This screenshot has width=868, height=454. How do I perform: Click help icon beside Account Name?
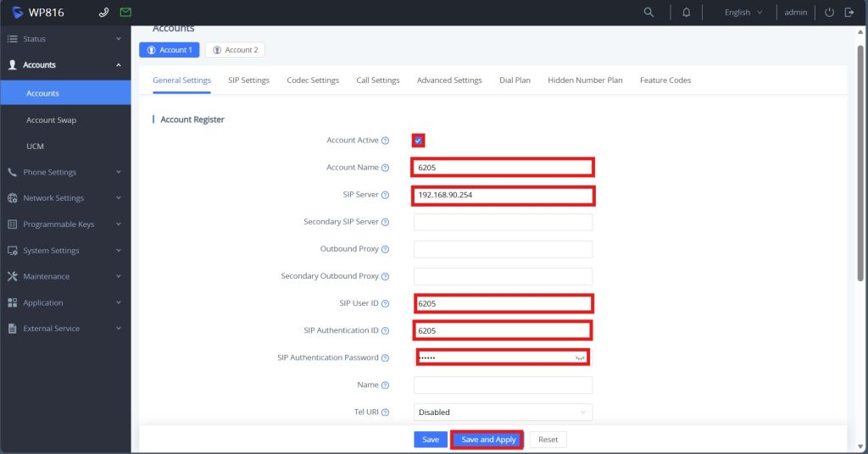click(x=385, y=168)
